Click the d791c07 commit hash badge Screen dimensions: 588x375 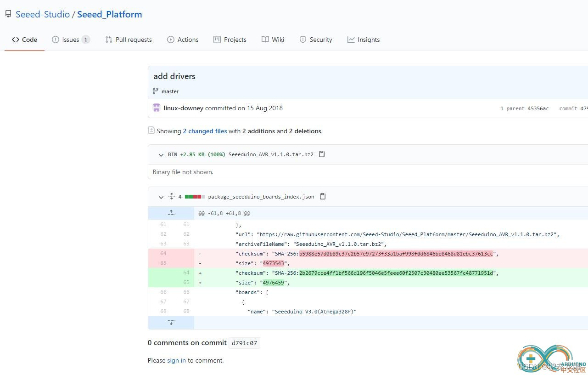[x=244, y=343]
